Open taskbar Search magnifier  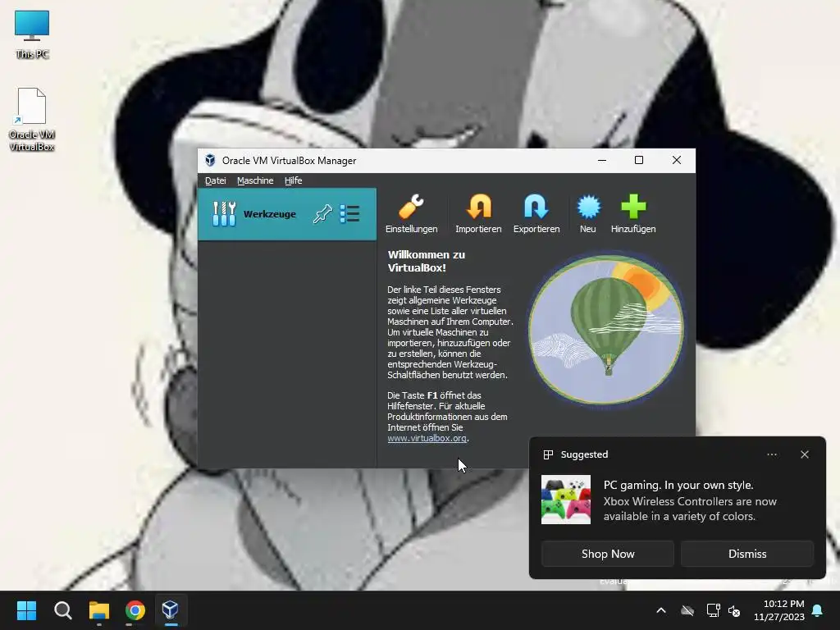point(62,610)
